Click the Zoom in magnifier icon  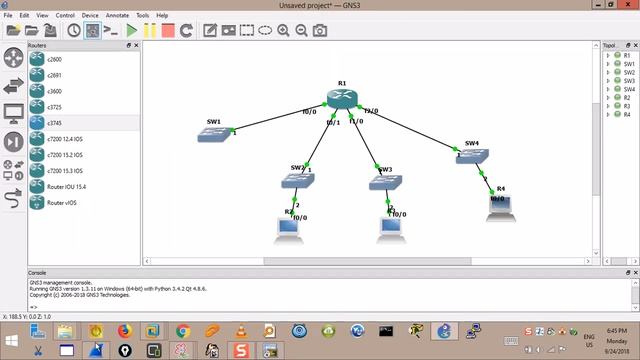(x=283, y=31)
